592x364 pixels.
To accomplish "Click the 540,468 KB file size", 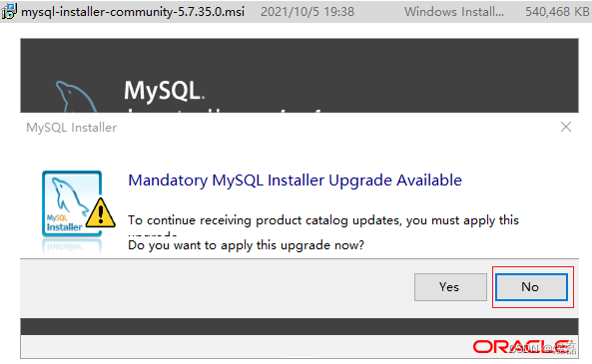I will click(557, 12).
